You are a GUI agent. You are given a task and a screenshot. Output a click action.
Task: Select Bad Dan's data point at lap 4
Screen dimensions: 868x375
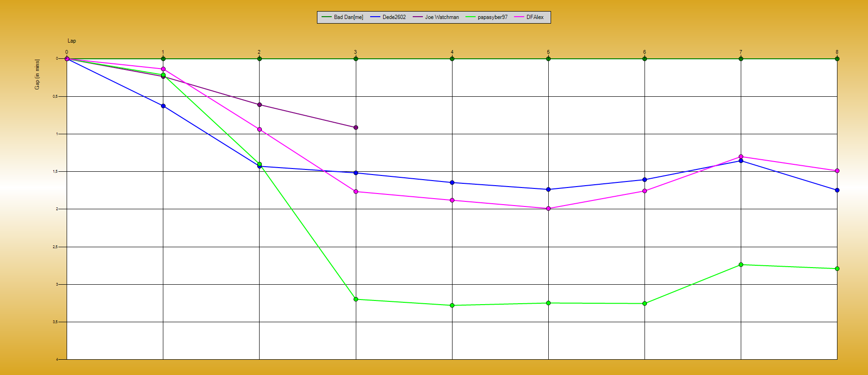tap(452, 59)
